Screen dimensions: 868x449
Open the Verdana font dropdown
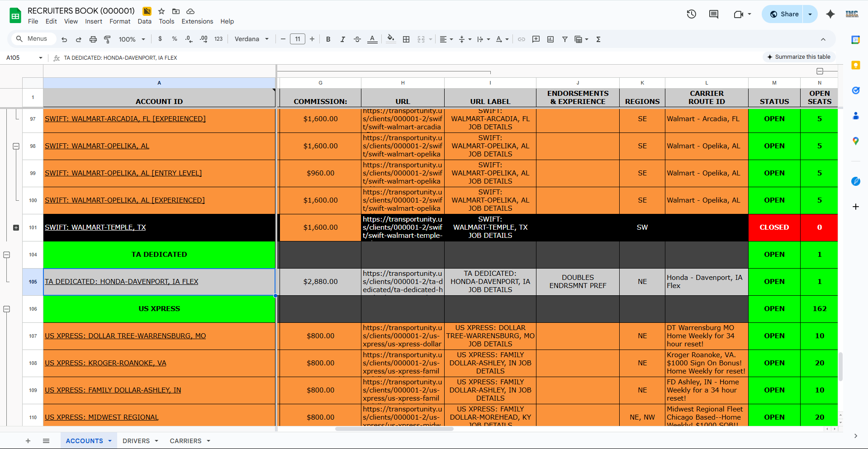point(251,39)
